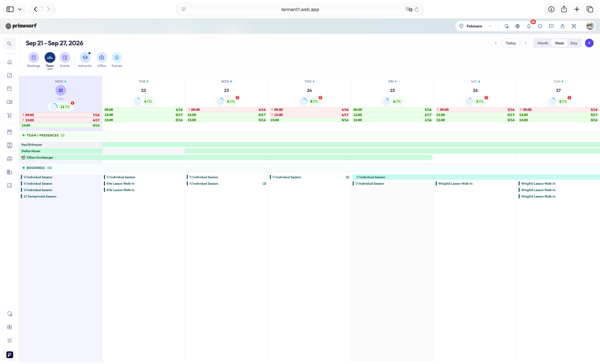Open the shopping cart sidebar icon
600x364 pixels.
click(x=9, y=115)
